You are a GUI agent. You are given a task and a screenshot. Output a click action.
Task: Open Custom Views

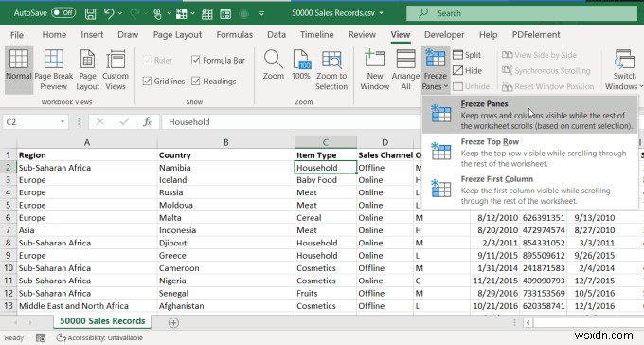116,70
